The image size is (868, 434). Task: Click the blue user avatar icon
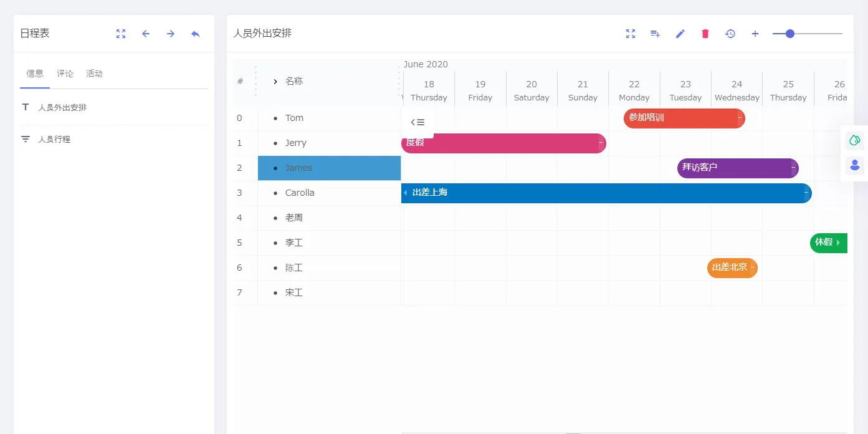point(855,165)
